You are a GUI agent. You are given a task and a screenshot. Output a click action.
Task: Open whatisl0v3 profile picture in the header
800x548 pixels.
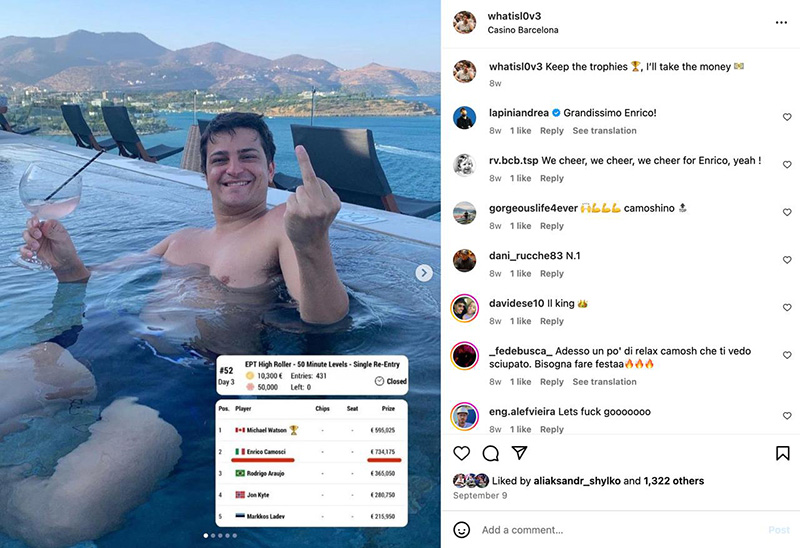coord(464,23)
